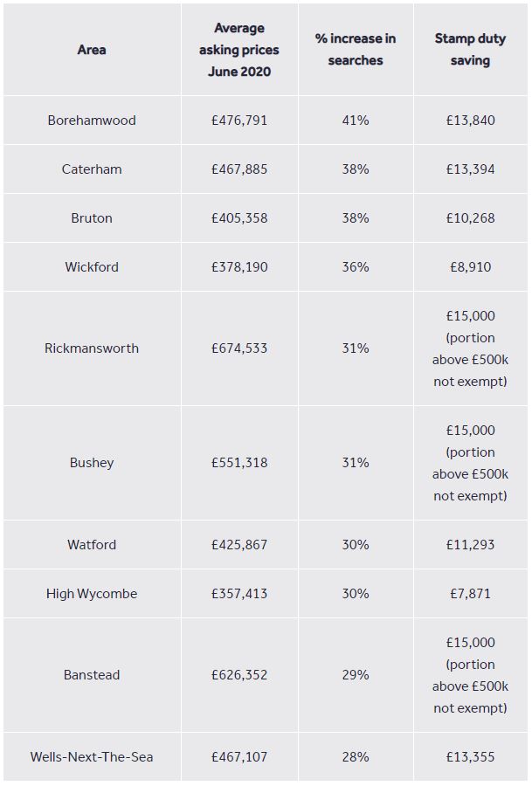
Task: Select the Stamp duty saving header
Action: pyautogui.click(x=470, y=49)
